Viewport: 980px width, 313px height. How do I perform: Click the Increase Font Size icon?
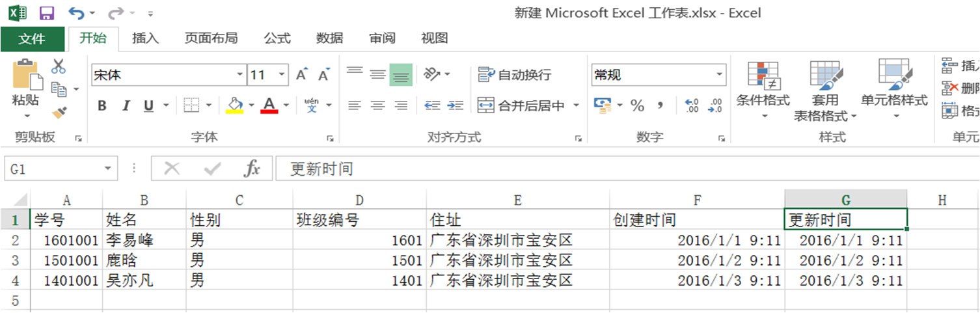[x=301, y=75]
